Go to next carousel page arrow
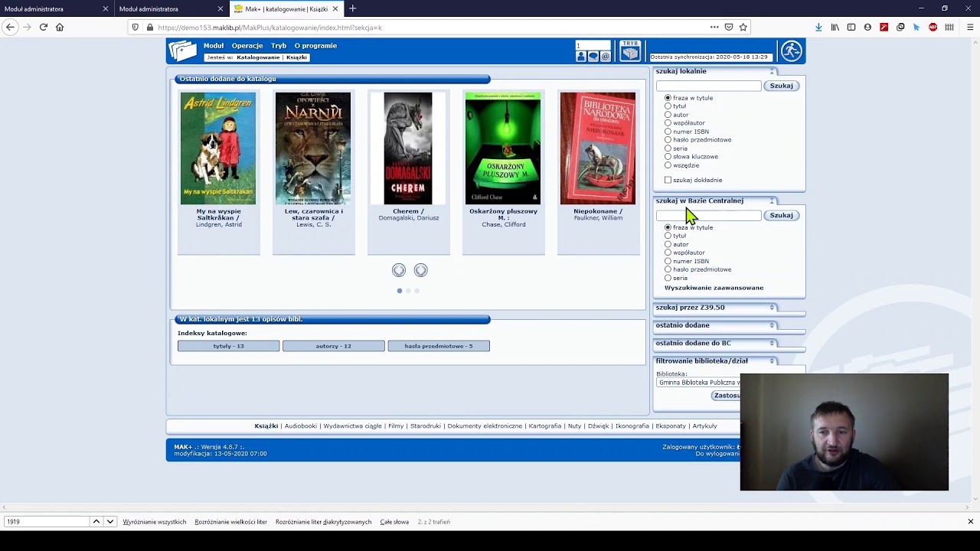This screenshot has width=980, height=551. pos(420,270)
